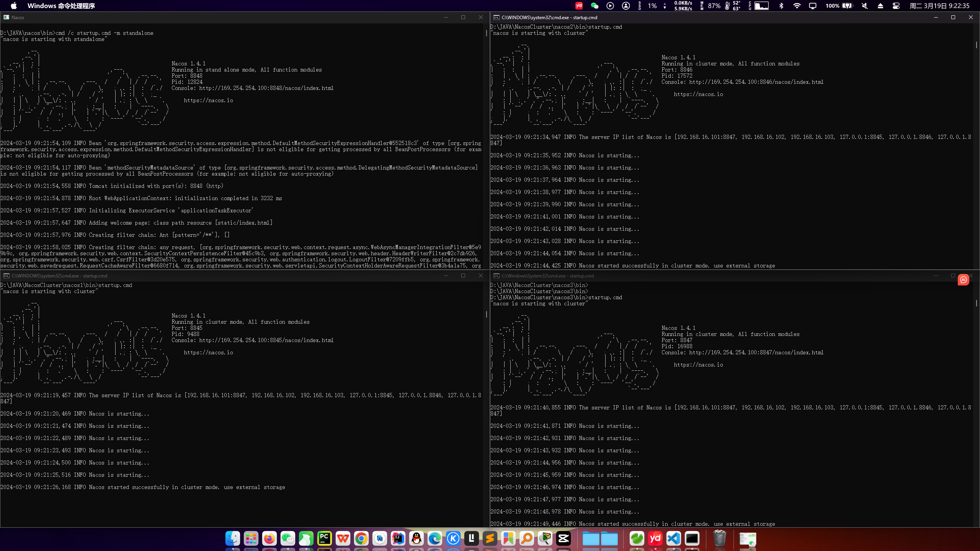Maximize the Nacos standalone window
This screenshot has height=551, width=980.
click(x=463, y=17)
